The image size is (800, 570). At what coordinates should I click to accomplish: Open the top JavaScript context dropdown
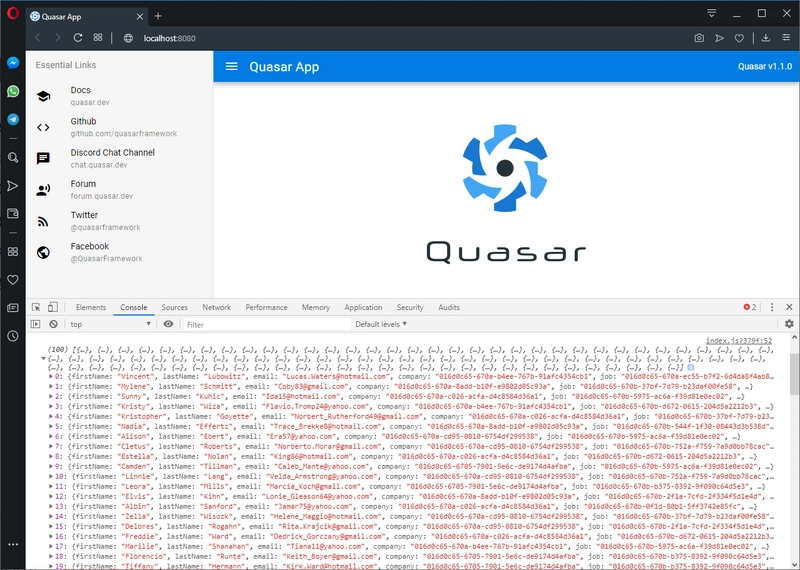point(110,324)
